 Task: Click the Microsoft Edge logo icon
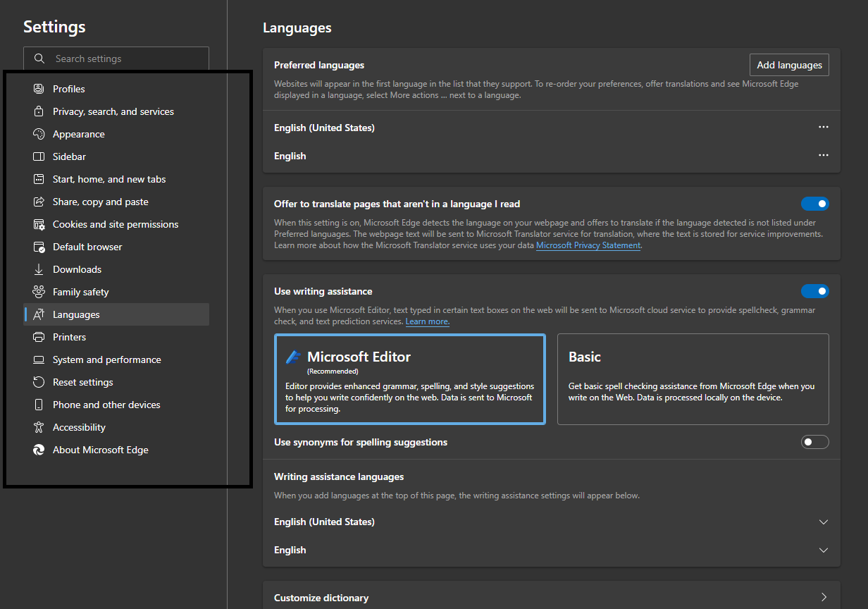pyautogui.click(x=39, y=450)
